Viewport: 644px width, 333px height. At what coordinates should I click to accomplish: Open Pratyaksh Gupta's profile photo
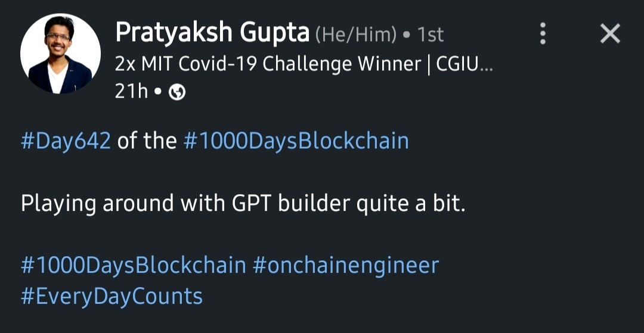click(60, 54)
